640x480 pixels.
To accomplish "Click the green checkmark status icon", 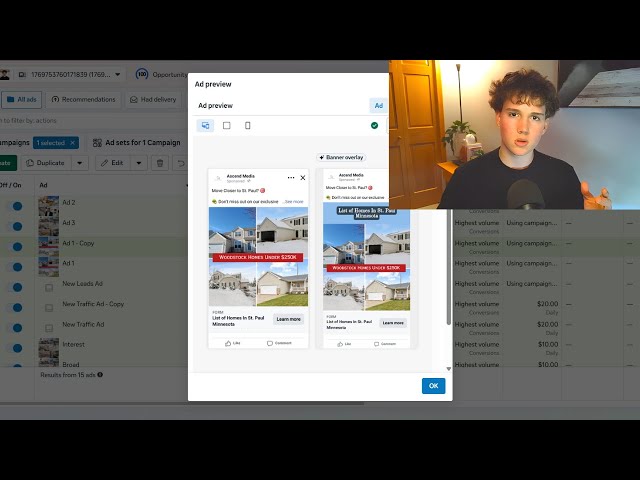I will (x=374, y=125).
